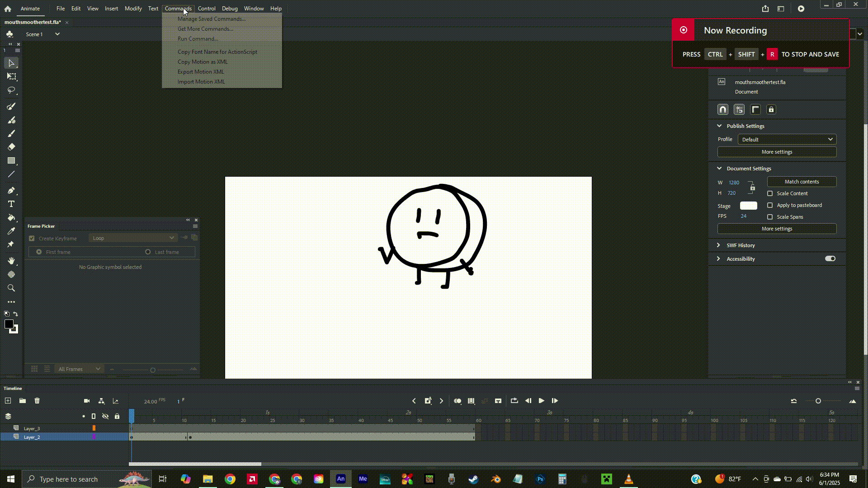The height and width of the screenshot is (488, 868).
Task: Play the timeline animation
Action: point(541,401)
